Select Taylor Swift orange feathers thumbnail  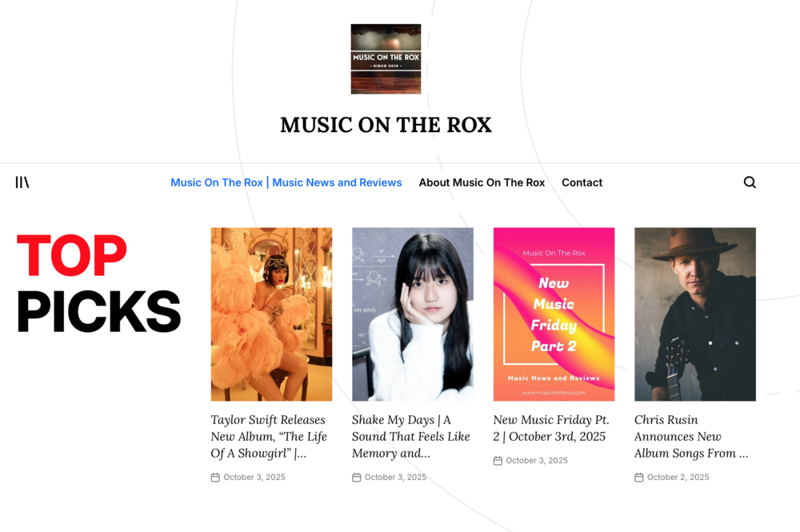(271, 314)
